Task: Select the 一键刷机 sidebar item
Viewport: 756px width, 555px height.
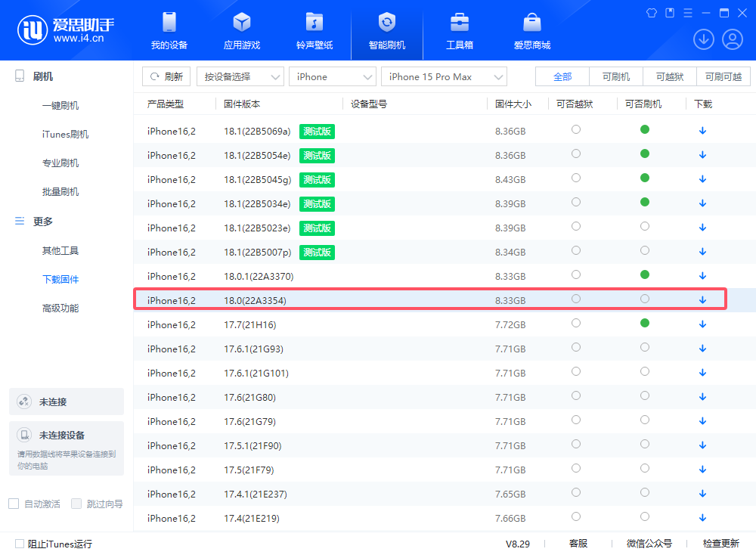Action: (60, 105)
